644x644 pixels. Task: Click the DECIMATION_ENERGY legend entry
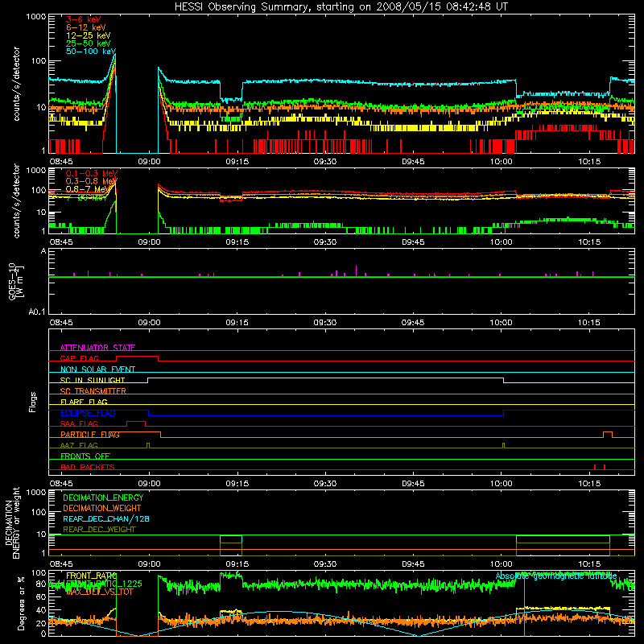coord(103,497)
